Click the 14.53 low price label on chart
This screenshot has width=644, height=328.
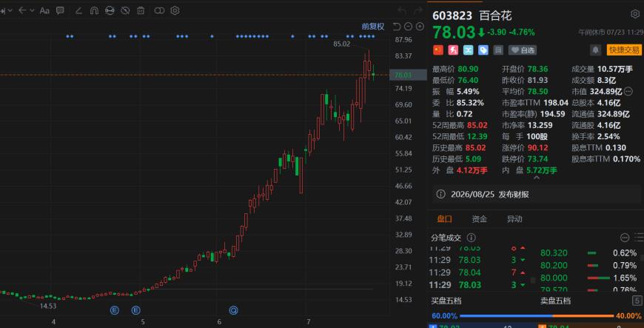pyautogui.click(x=48, y=306)
